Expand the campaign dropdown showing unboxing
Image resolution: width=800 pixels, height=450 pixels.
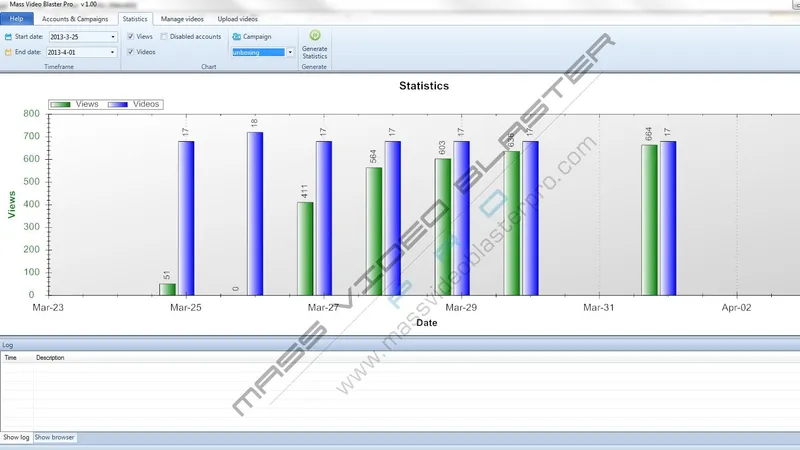point(290,52)
